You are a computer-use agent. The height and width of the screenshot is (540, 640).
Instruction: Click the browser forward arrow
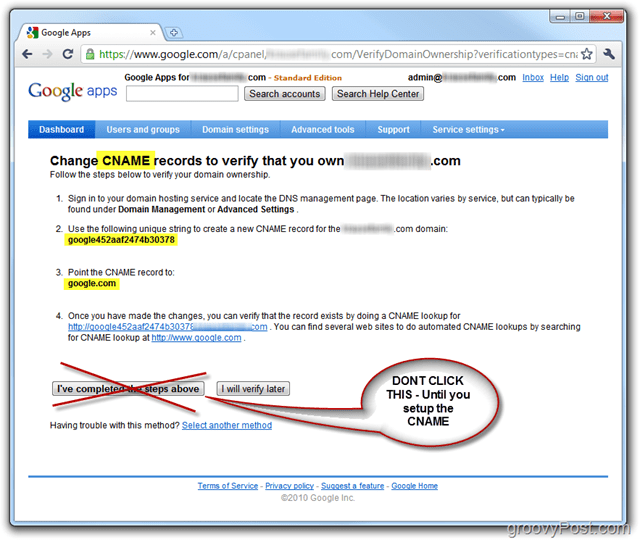click(47, 54)
